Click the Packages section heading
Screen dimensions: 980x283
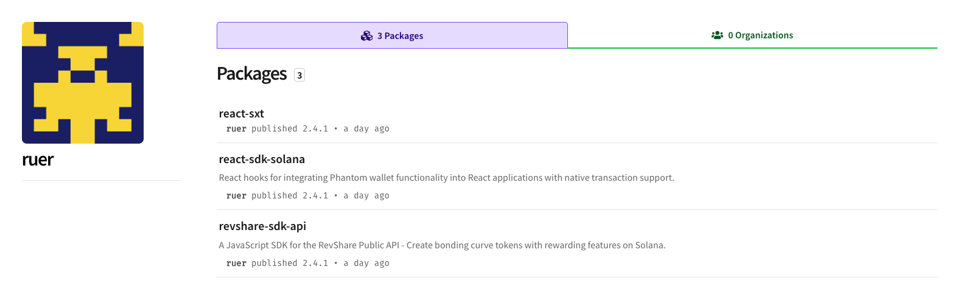coord(251,74)
